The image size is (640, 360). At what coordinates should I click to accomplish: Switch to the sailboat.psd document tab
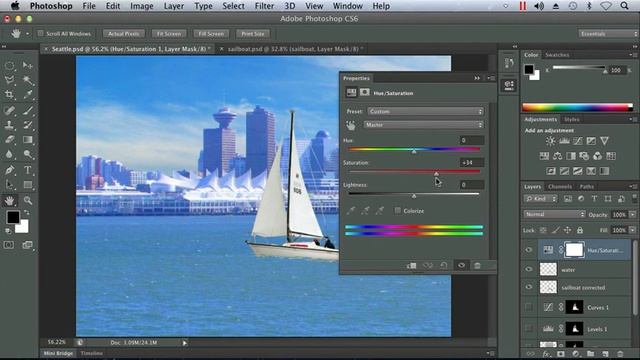[x=293, y=49]
